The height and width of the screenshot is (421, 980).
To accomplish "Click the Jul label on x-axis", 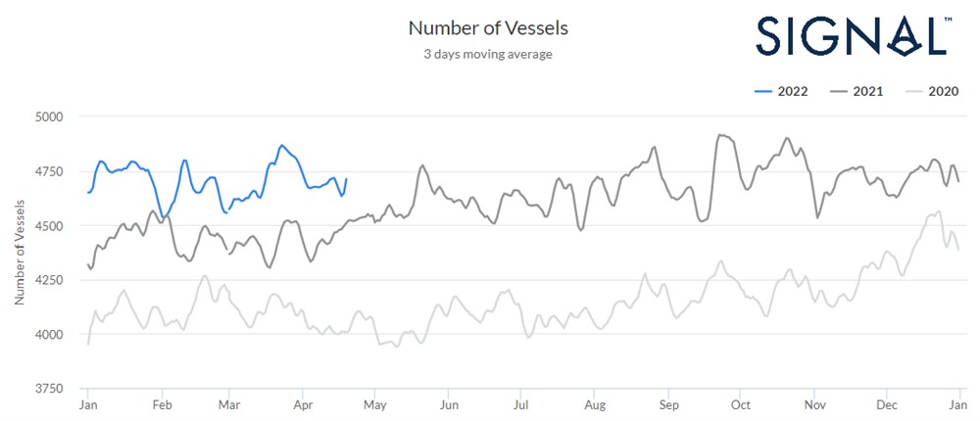I will coord(521,404).
